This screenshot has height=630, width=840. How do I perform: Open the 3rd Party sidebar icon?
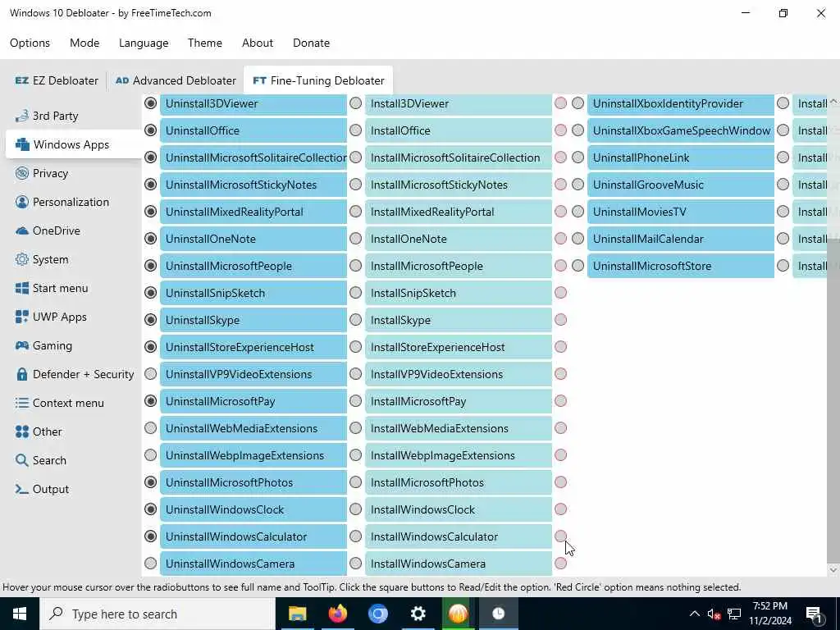(x=21, y=116)
